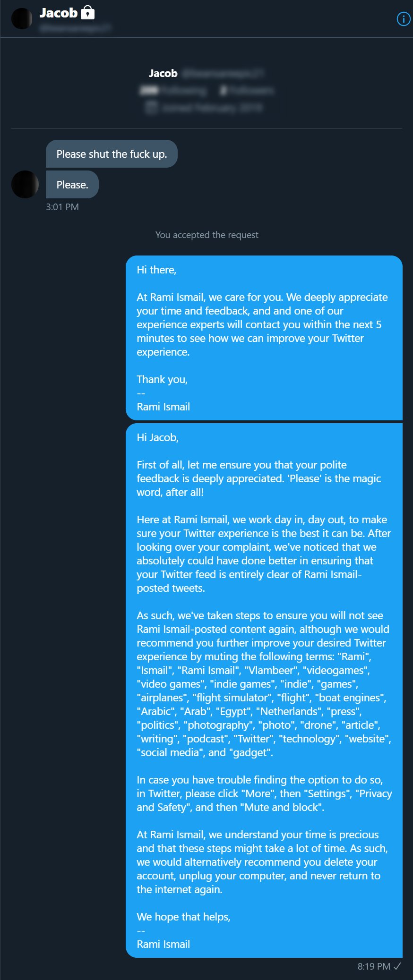View Jacob's blurred following count

[x=173, y=90]
